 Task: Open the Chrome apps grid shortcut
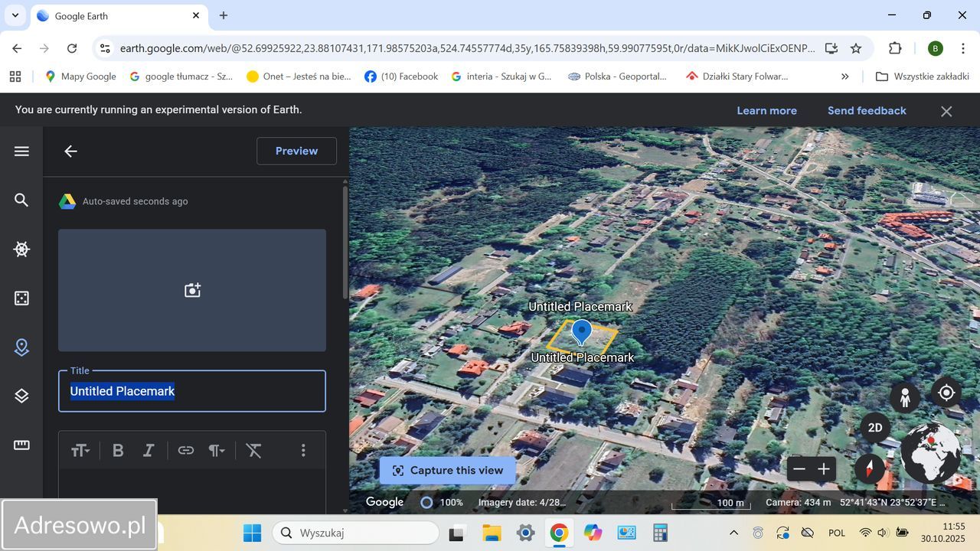[x=15, y=77]
